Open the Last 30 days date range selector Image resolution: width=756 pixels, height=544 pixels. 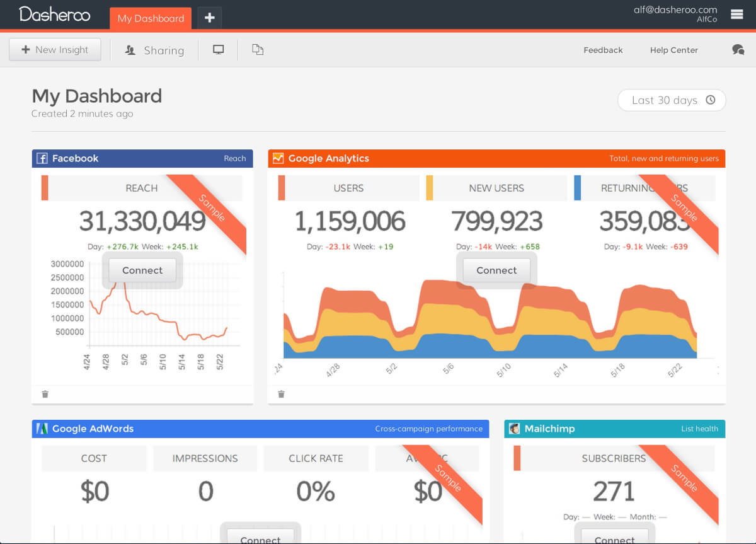click(672, 100)
